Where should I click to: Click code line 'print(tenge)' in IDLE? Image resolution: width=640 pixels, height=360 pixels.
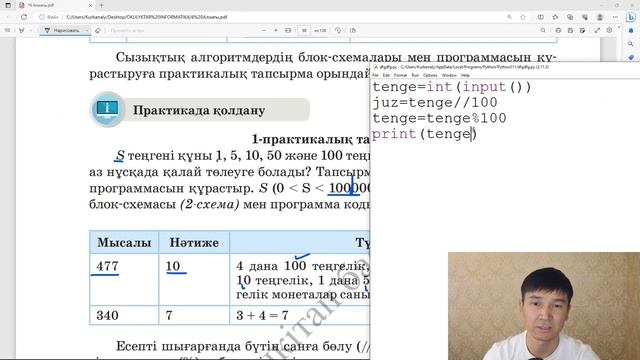point(424,134)
